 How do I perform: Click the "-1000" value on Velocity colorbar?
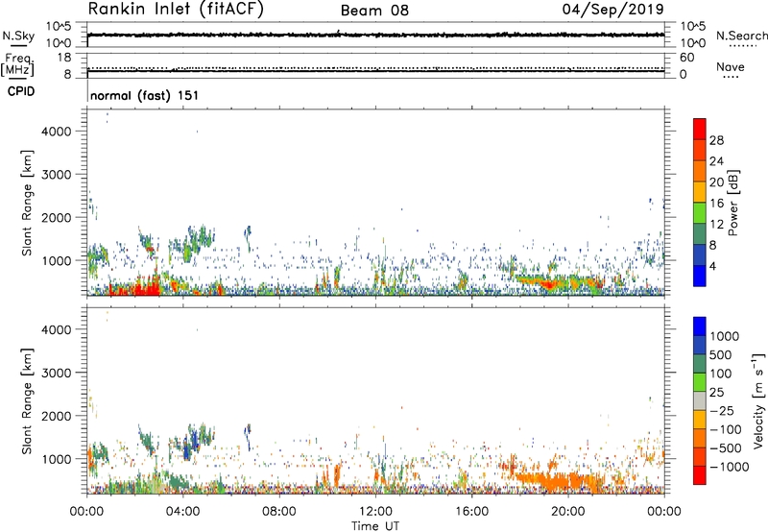(729, 467)
